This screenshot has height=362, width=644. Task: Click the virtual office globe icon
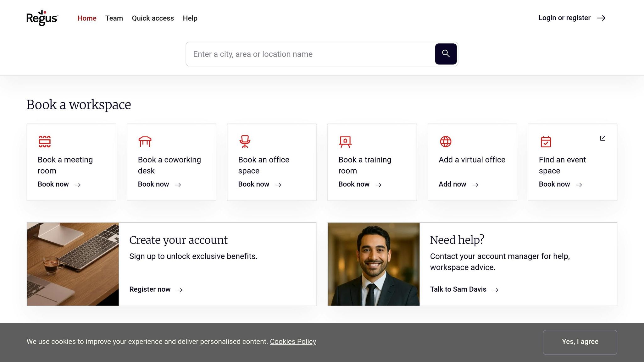[446, 141]
